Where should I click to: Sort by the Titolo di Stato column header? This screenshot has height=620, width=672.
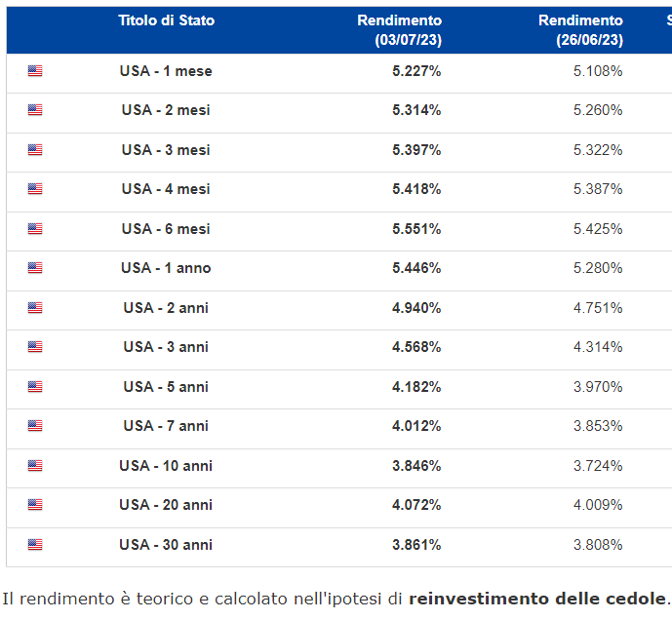[166, 20]
